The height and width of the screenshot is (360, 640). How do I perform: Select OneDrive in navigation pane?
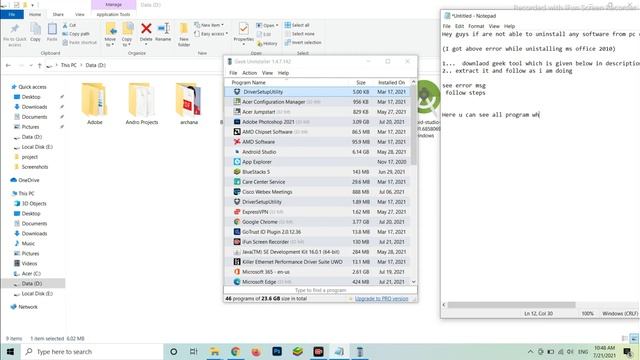pyautogui.click(x=29, y=180)
